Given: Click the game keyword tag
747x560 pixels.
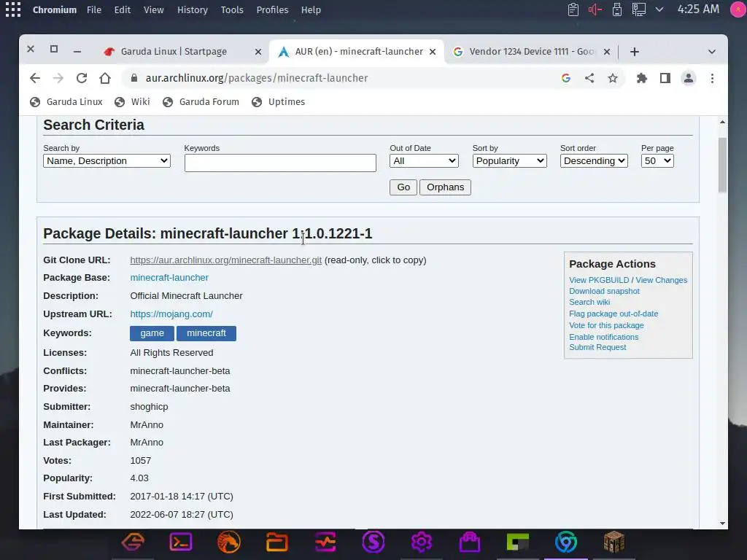Looking at the screenshot, I should point(152,333).
